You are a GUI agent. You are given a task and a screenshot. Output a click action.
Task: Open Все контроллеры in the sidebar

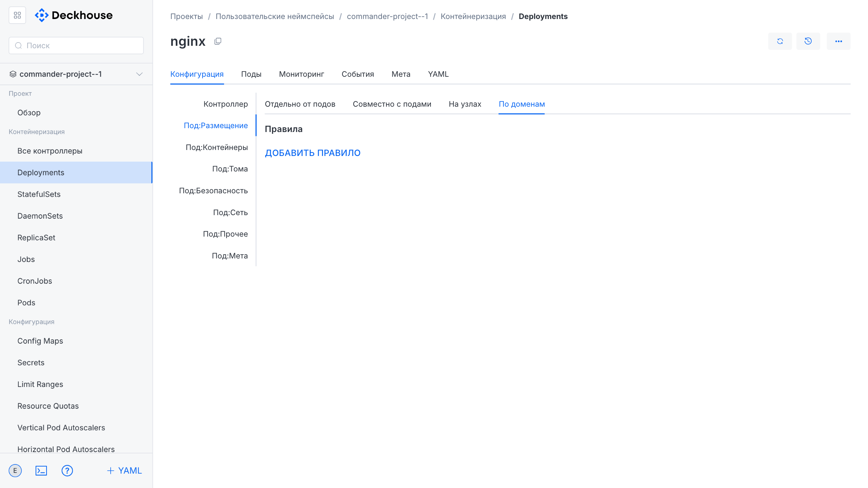point(76,151)
